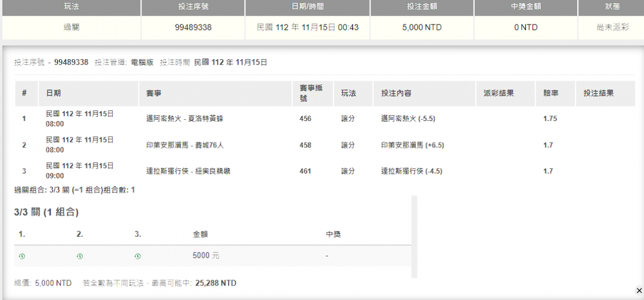The image size is (644, 300).
Task: Click the 中獎 column label in combination table
Action: coord(333,234)
